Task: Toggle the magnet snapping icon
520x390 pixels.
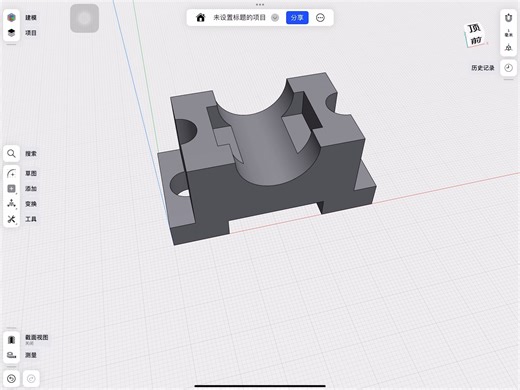Action: [508, 17]
